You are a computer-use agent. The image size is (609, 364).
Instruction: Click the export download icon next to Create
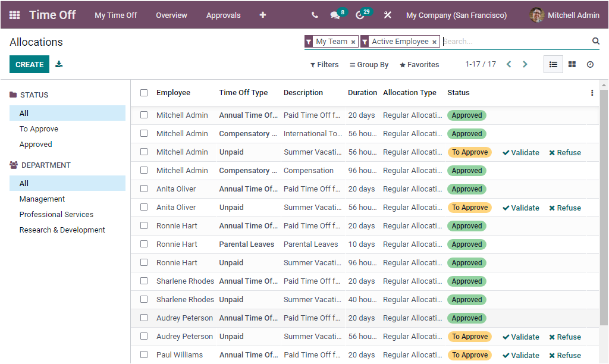58,64
